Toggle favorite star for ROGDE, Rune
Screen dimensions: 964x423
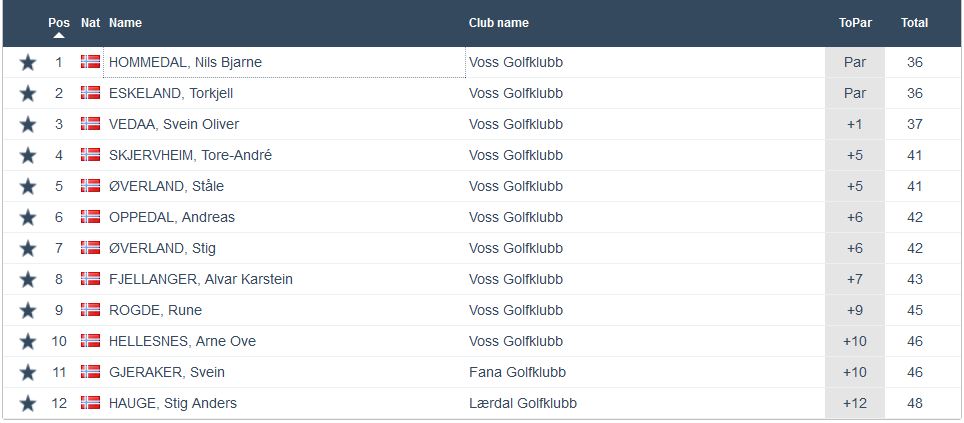(x=28, y=311)
